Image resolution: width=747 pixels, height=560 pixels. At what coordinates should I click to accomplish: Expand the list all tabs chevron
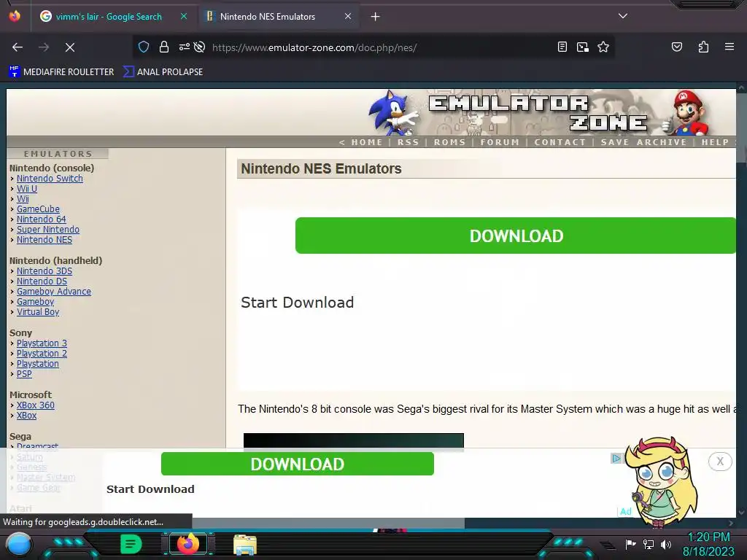(x=623, y=16)
